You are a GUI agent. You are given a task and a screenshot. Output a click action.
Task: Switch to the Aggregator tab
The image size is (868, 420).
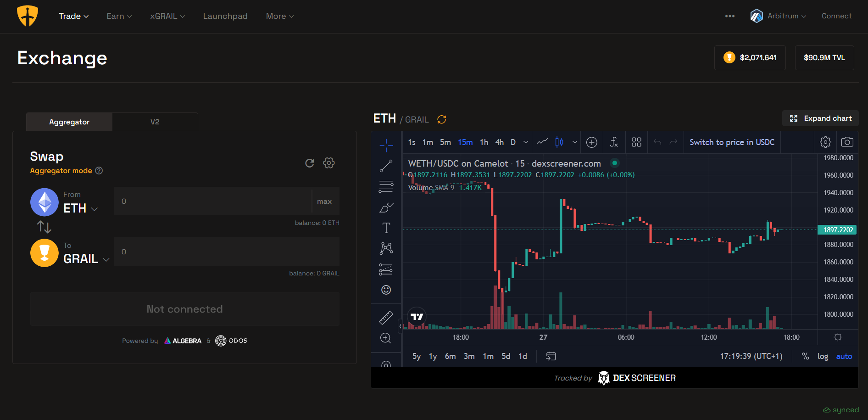click(x=69, y=122)
